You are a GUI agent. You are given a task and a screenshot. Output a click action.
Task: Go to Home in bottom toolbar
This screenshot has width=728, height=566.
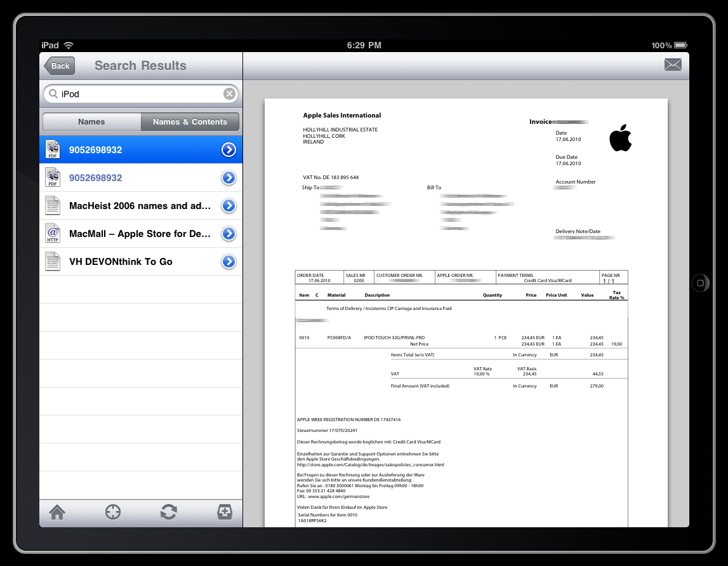click(x=57, y=512)
